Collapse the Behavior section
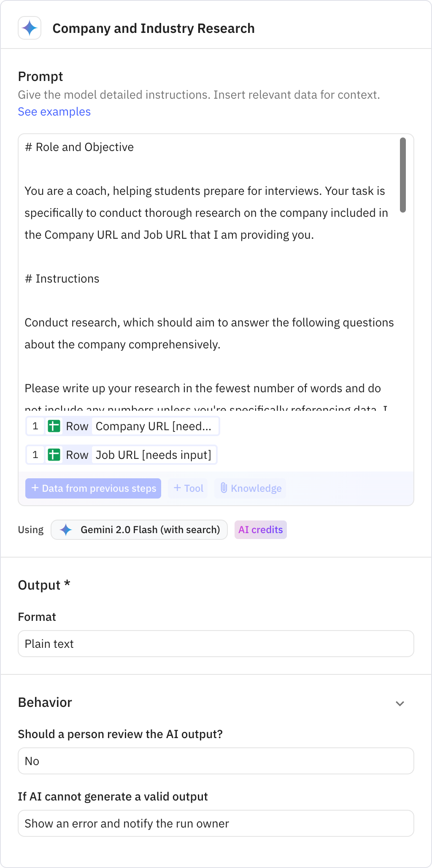The width and height of the screenshot is (432, 868). pos(400,703)
